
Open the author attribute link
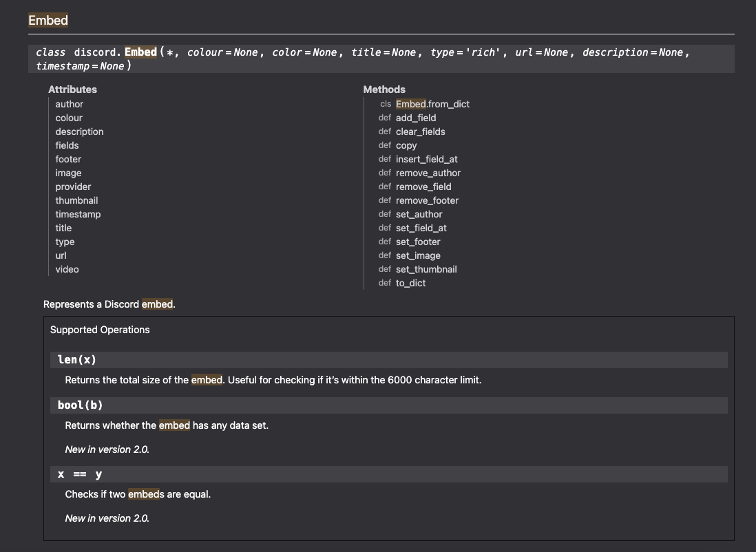tap(69, 104)
